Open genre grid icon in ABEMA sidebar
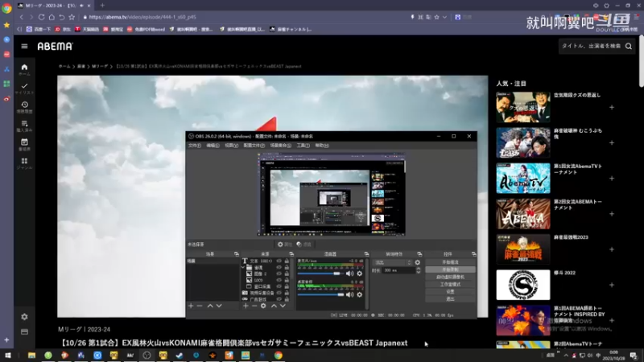This screenshot has height=362, width=644. (x=24, y=161)
